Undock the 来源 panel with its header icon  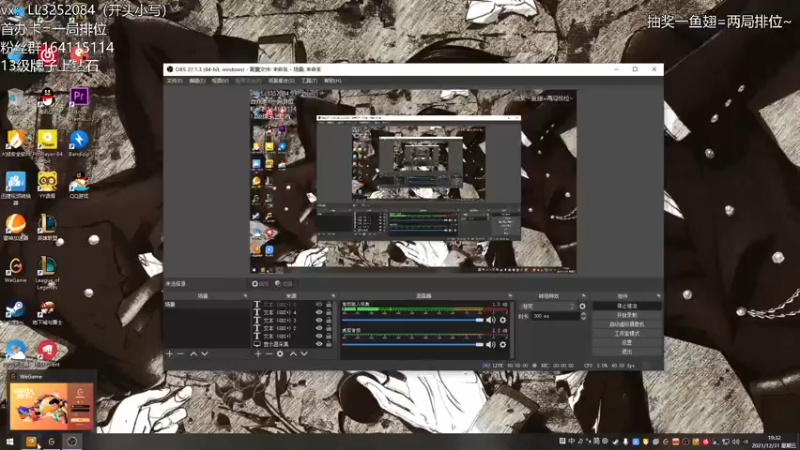(333, 296)
